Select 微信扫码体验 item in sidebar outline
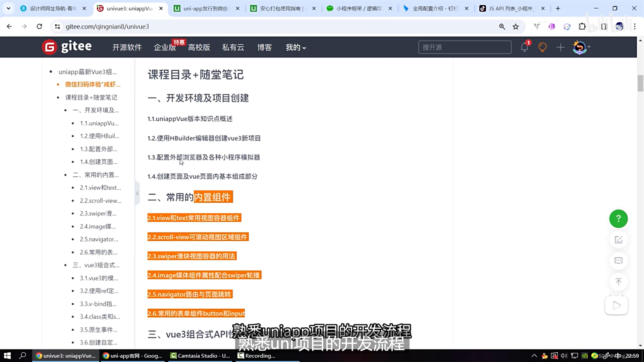The height and width of the screenshot is (362, 644). (x=93, y=84)
